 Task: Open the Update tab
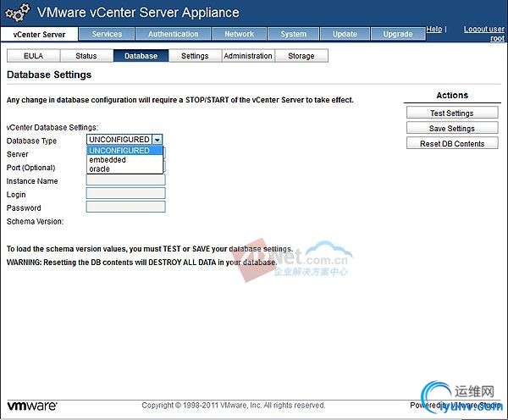tap(345, 34)
